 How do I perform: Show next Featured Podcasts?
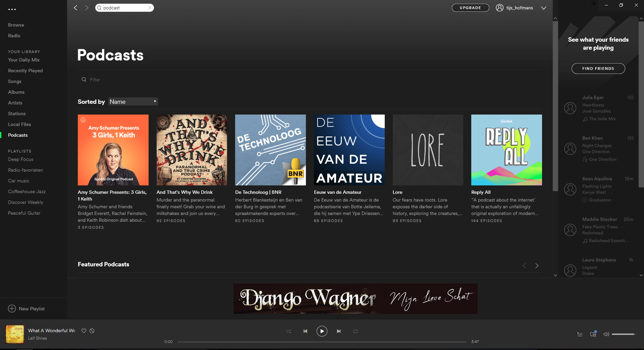pos(537,266)
